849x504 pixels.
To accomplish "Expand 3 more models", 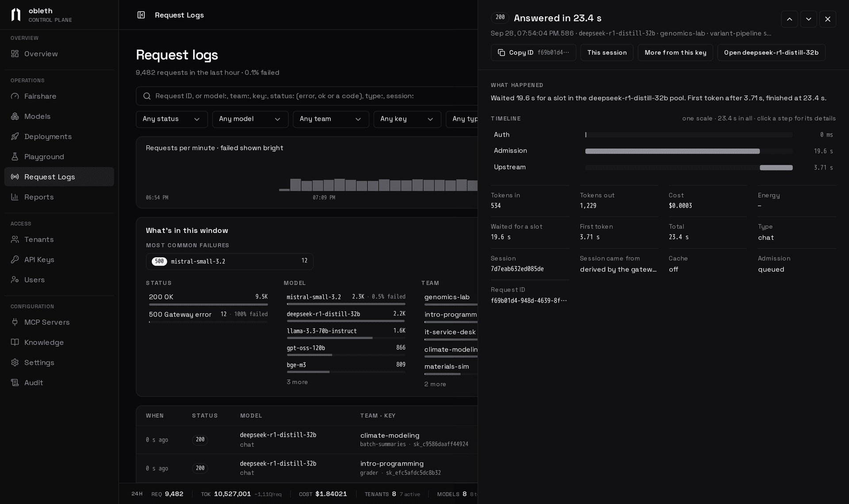I will tap(297, 382).
